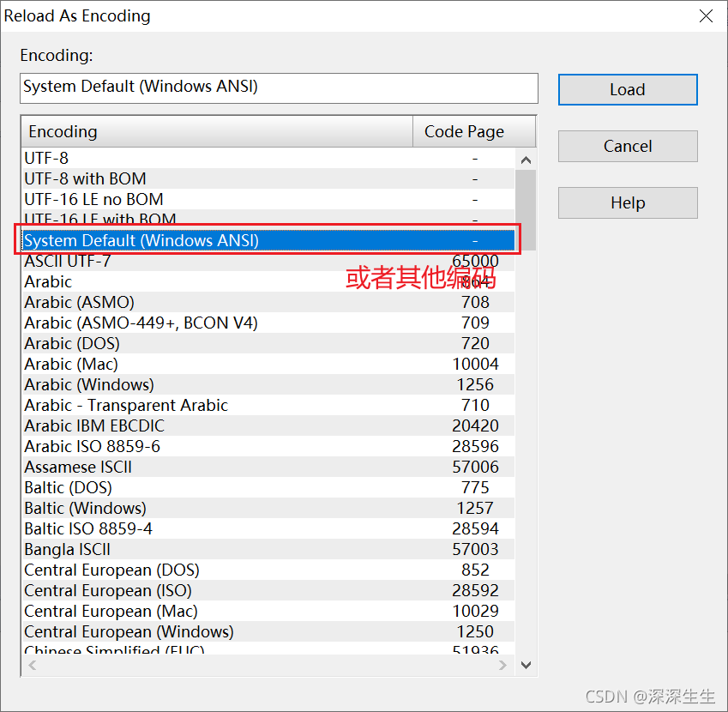
Task: Open the Help button
Action: point(628,203)
